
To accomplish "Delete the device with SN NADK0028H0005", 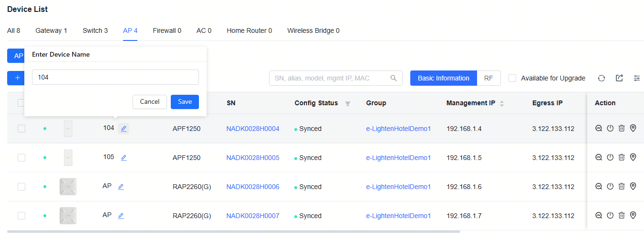I will click(622, 157).
